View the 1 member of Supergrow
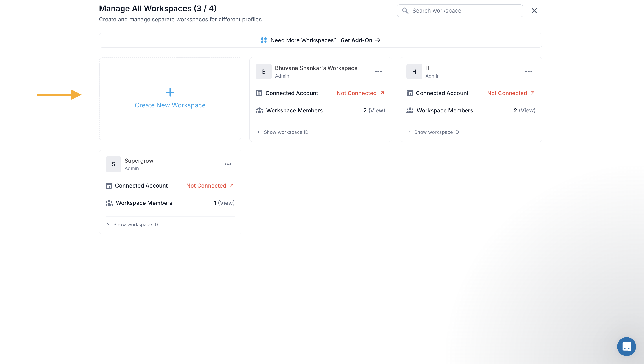The width and height of the screenshot is (644, 364). [226, 203]
